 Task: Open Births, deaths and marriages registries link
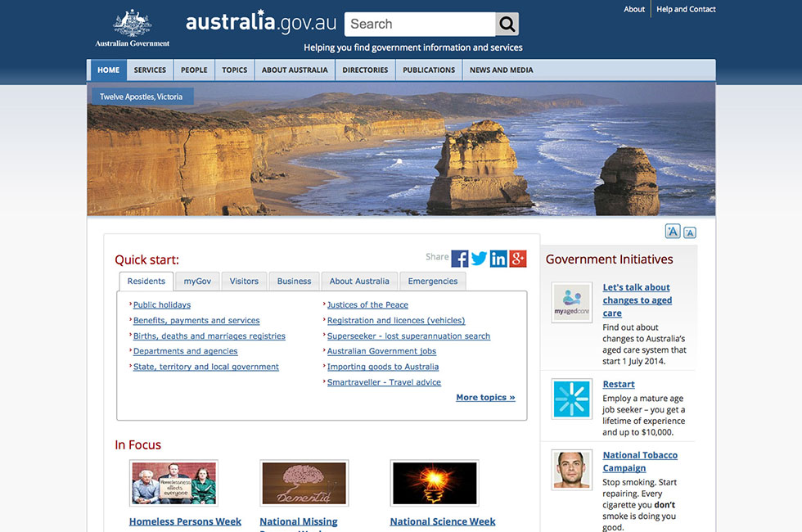tap(210, 336)
